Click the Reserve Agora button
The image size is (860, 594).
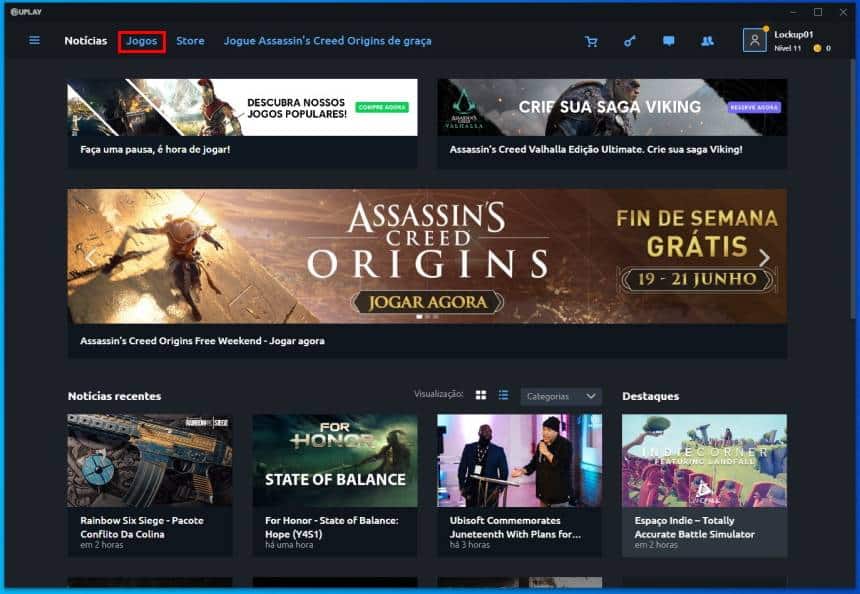click(754, 108)
